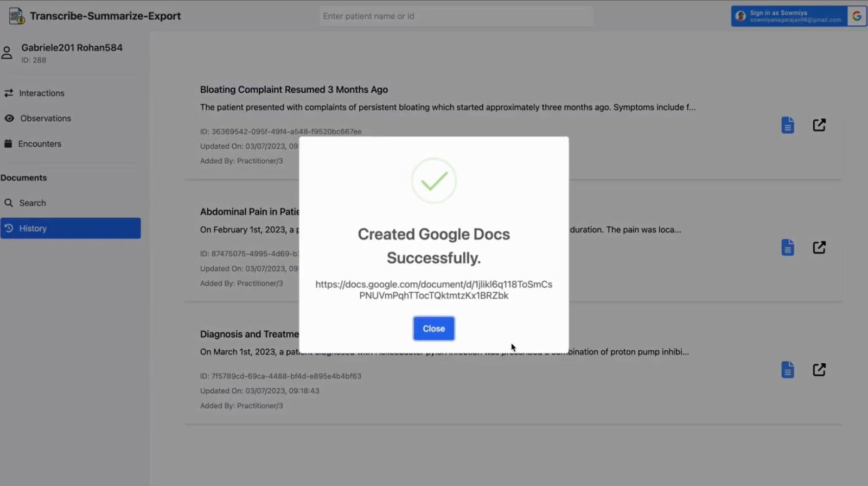Click the Transcribe-Summarize-Export app title
This screenshot has height=486, width=868.
(105, 16)
